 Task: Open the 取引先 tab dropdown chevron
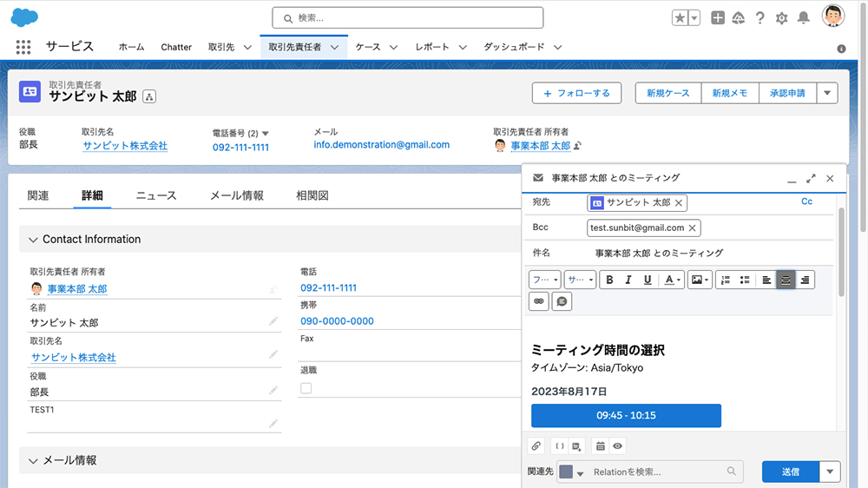click(247, 47)
